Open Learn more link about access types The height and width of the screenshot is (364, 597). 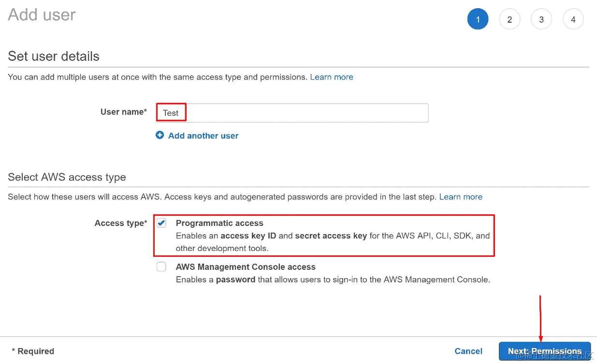point(461,196)
